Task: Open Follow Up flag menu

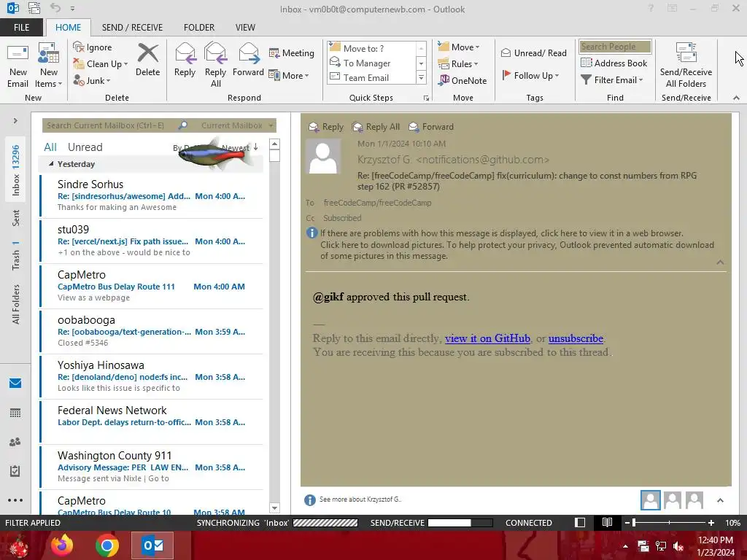Action: coord(530,75)
